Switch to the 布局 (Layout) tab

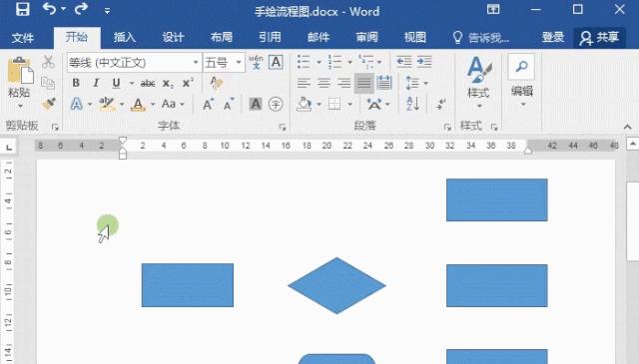coord(222,38)
